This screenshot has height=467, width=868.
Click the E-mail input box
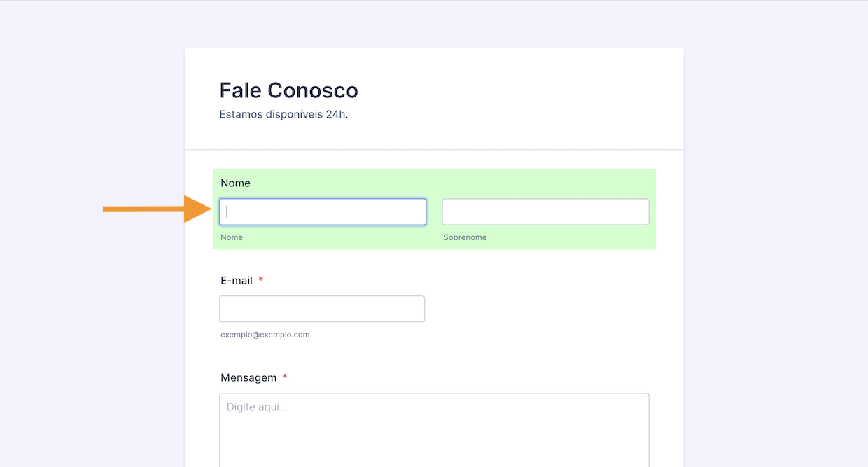[x=322, y=309]
